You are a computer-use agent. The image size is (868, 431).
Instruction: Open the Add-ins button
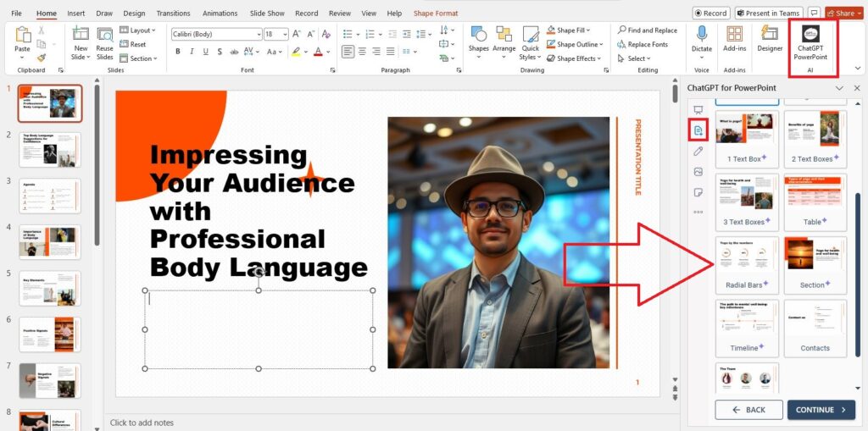735,39
